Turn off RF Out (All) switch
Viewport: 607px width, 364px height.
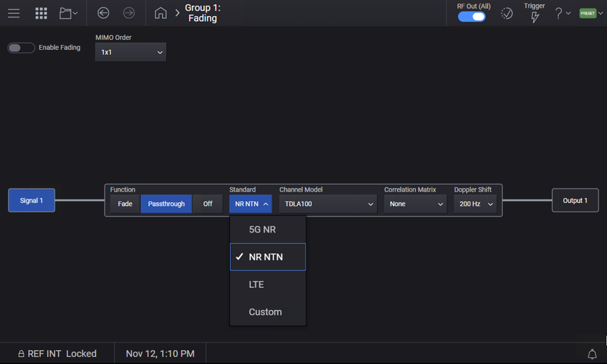click(472, 17)
